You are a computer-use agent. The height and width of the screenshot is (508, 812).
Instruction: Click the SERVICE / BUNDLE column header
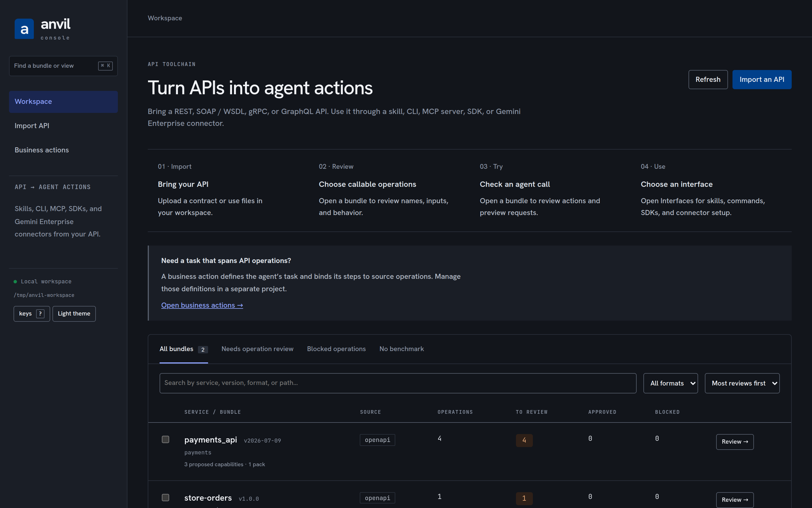click(x=213, y=412)
